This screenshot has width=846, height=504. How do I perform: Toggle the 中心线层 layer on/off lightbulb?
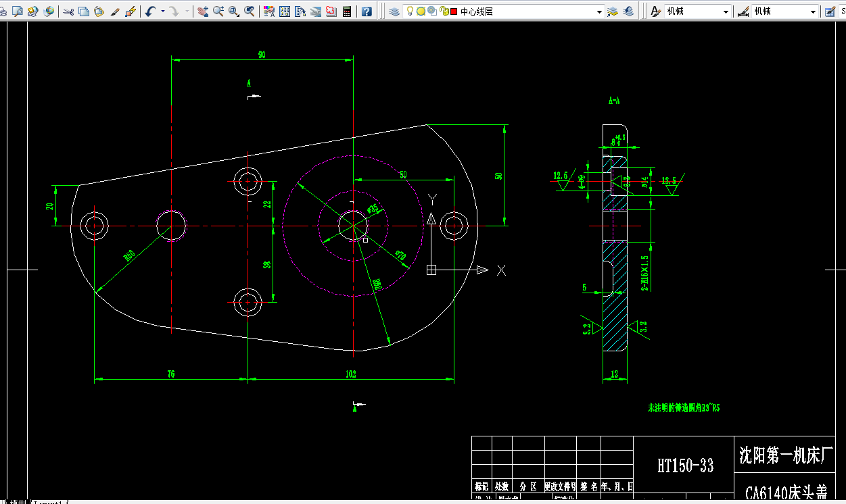click(410, 11)
